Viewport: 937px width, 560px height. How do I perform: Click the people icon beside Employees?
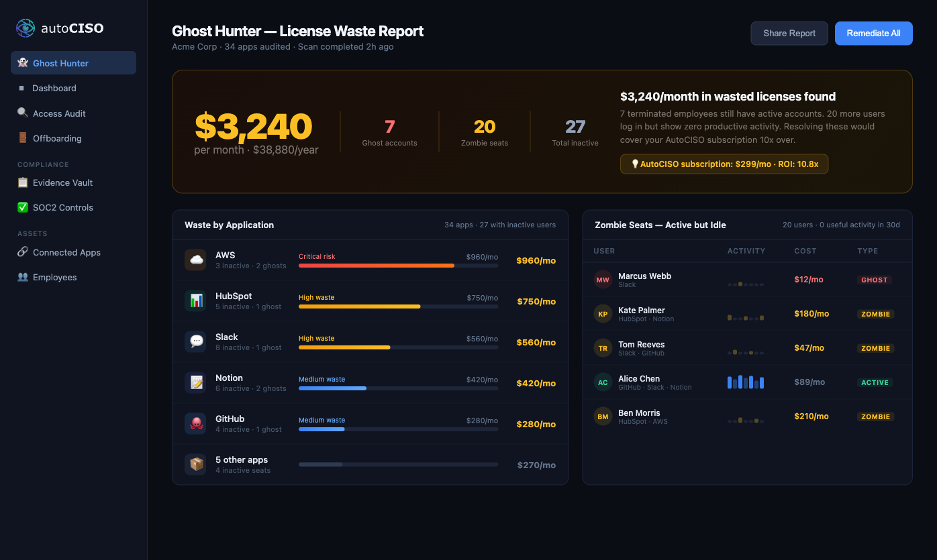coord(23,277)
